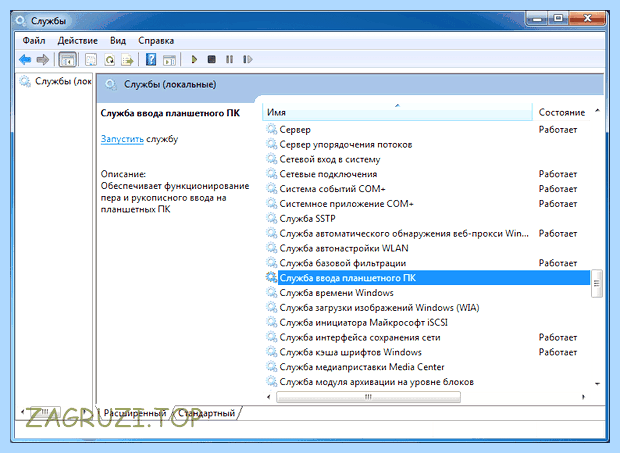This screenshot has width=620, height=453.
Task: Select Службы (локальные) tree node
Action: click(56, 81)
